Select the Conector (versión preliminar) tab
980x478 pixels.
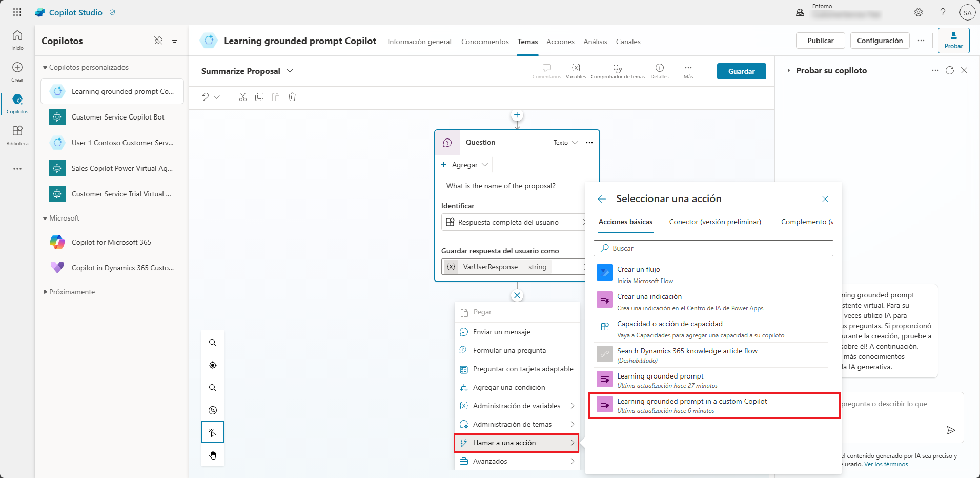(x=715, y=222)
